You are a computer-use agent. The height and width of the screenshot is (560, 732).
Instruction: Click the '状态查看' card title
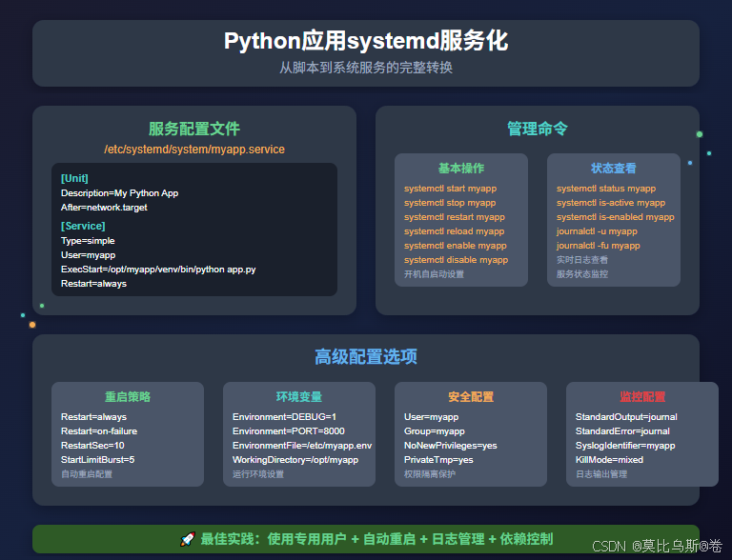[614, 168]
